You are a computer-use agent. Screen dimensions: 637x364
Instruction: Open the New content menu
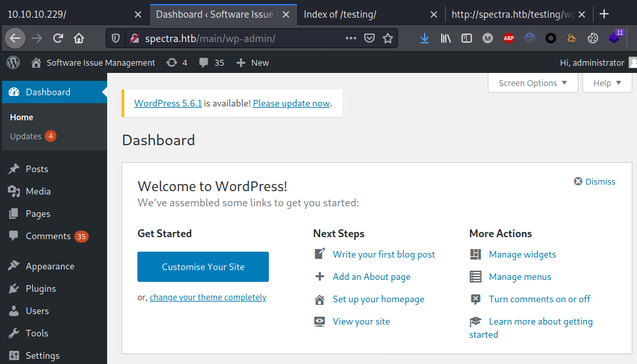pyautogui.click(x=252, y=62)
